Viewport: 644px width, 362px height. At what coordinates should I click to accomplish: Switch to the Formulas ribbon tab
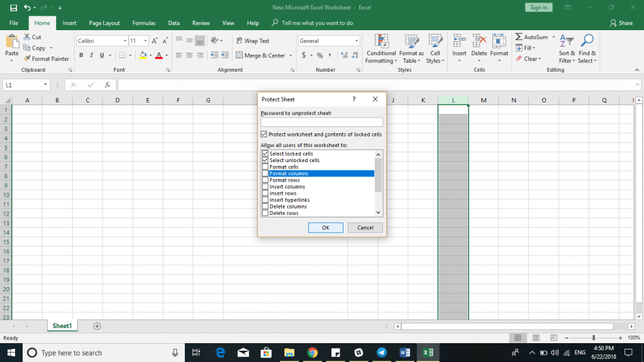tap(143, 23)
